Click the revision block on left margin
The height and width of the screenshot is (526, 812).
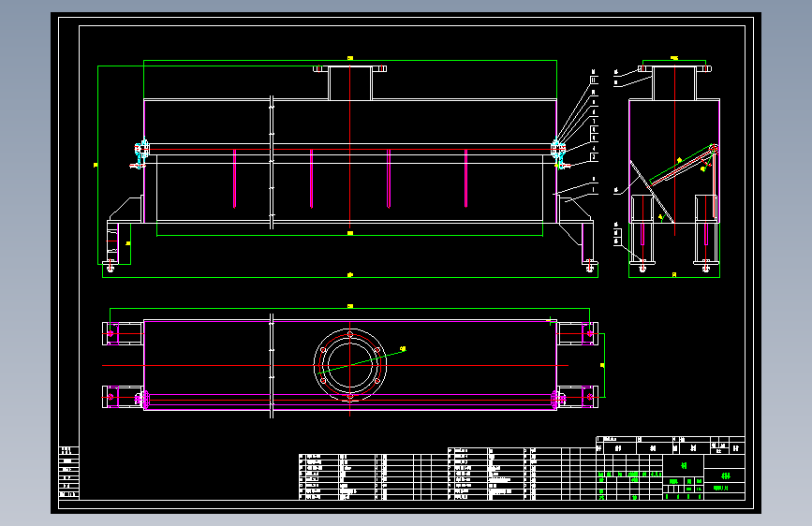(x=69, y=473)
